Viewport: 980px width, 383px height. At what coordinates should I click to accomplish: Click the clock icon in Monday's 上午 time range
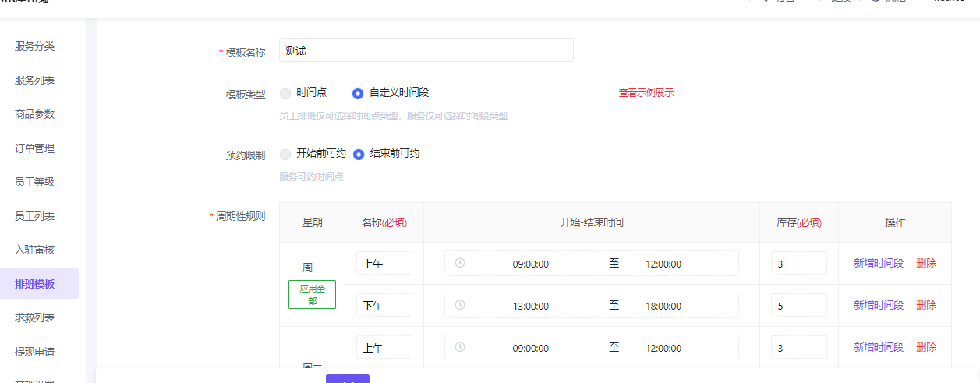(460, 263)
